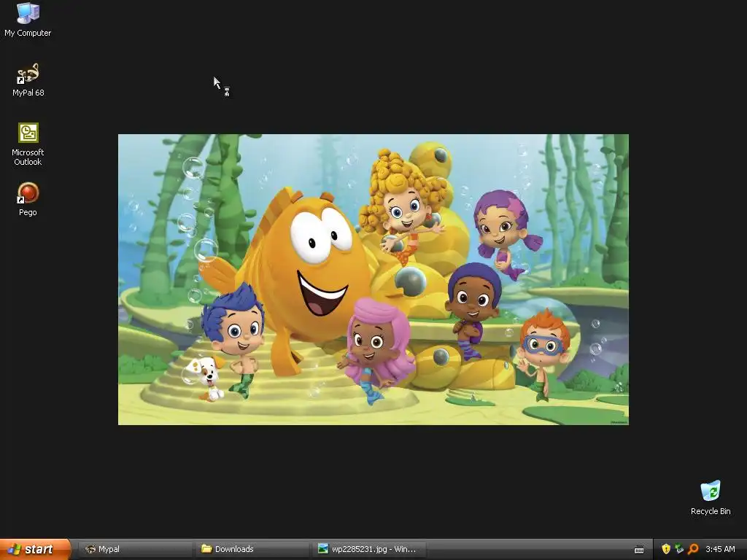Open the Start menu

(35, 549)
